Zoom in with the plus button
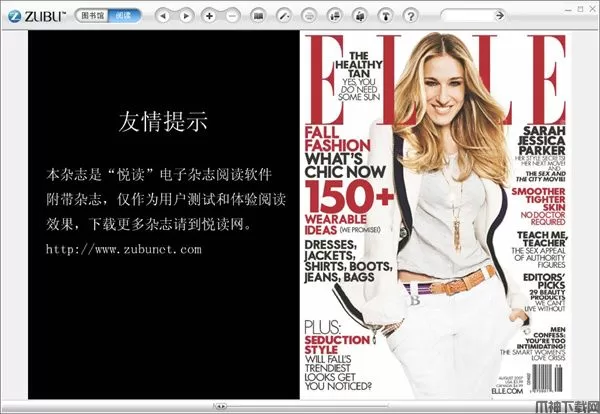The height and width of the screenshot is (414, 600). tap(209, 16)
